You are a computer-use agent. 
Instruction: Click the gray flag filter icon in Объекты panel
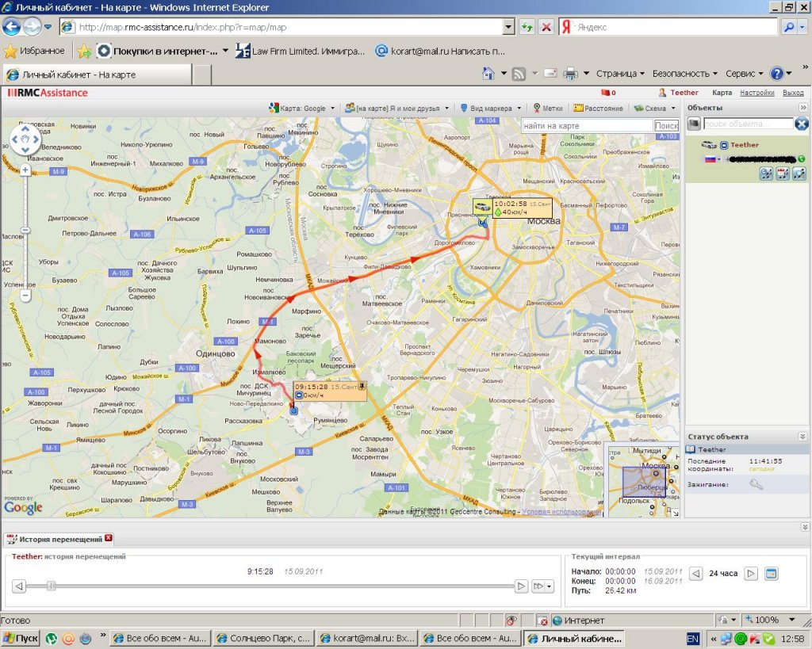click(x=693, y=124)
